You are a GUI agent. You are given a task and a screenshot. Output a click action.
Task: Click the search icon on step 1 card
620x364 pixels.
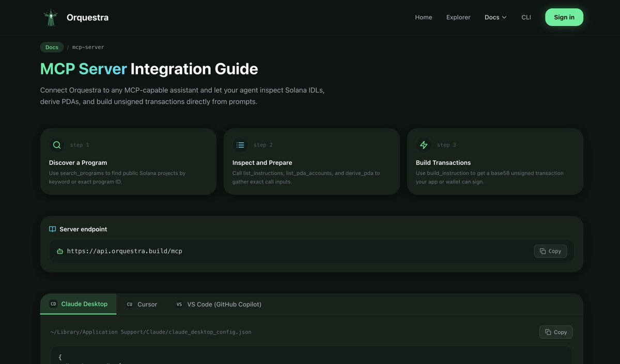pos(57,145)
